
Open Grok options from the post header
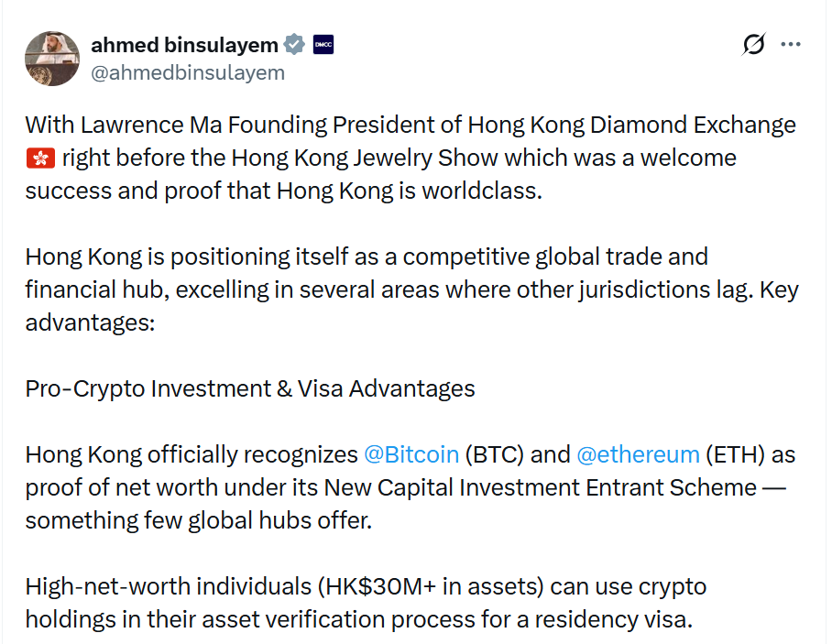(752, 44)
